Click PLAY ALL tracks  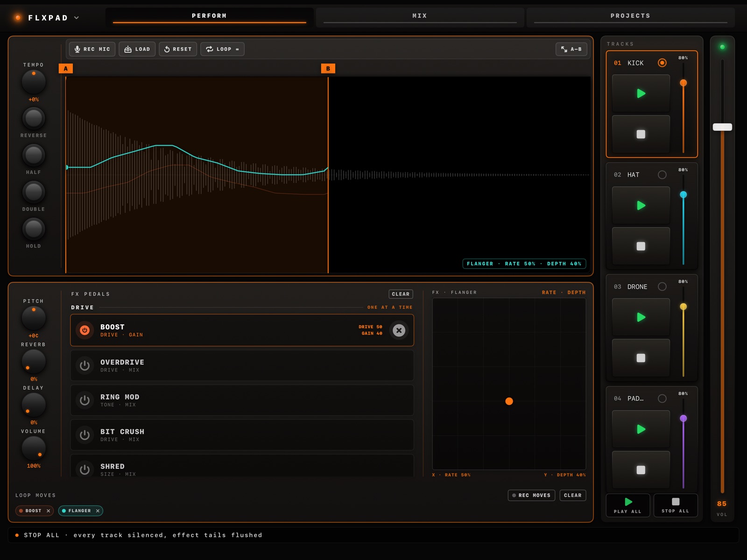tap(628, 505)
